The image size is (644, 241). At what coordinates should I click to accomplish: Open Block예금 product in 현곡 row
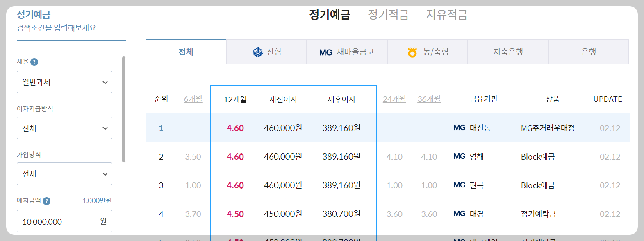coord(538,185)
